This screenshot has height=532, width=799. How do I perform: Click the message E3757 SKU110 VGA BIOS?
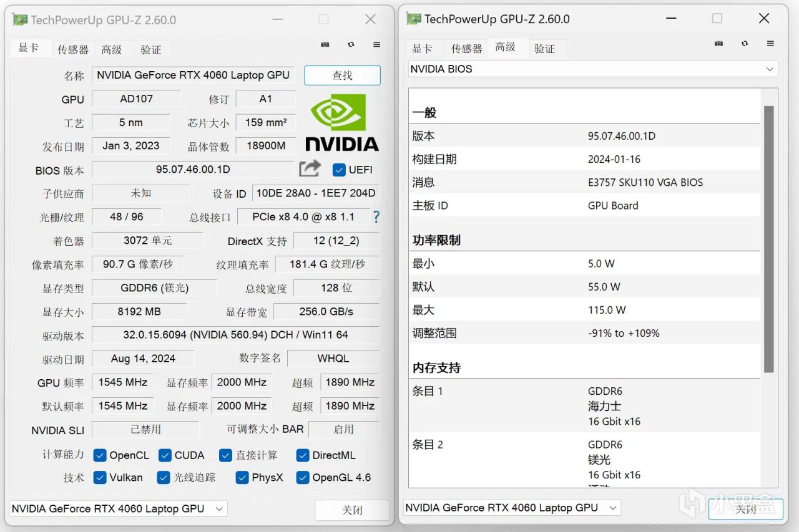pyautogui.click(x=645, y=183)
